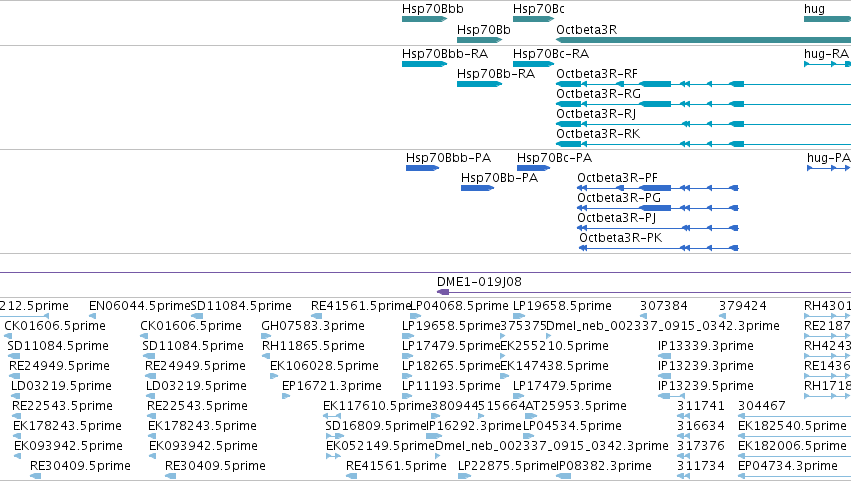Click the IP13239.5prime label
This screenshot has height=481, width=851.
706,387
